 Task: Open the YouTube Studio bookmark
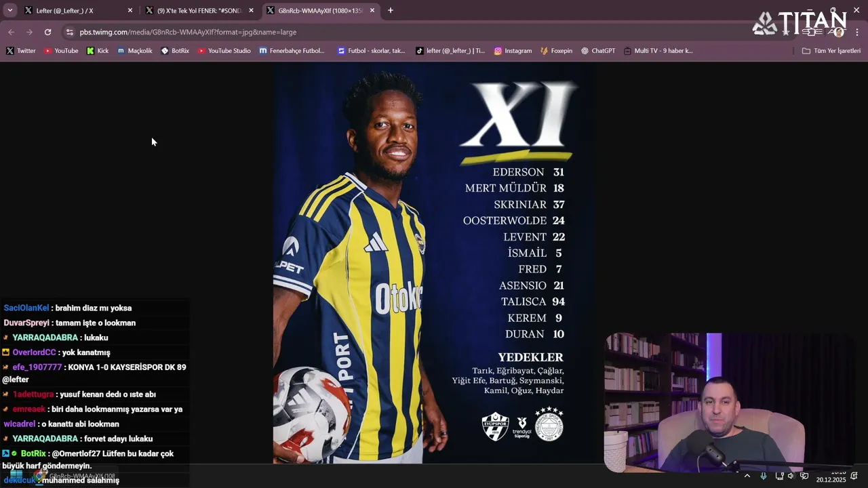(x=224, y=51)
